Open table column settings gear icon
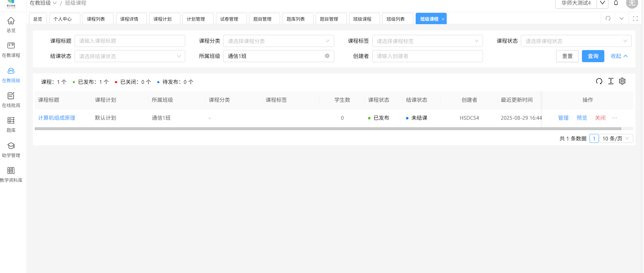 622,81
